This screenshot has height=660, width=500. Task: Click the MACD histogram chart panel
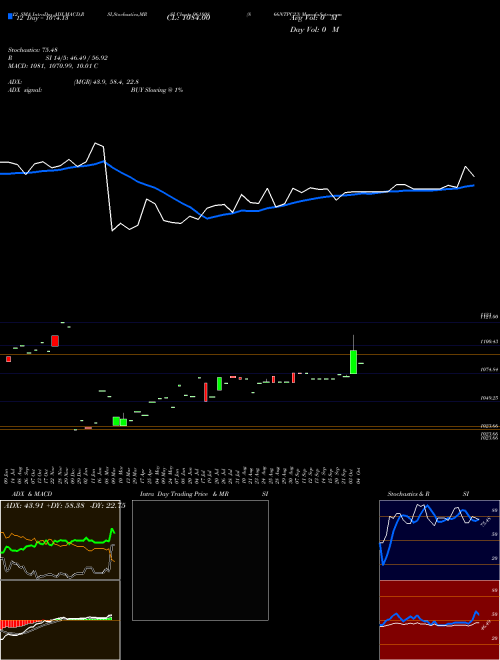tap(60, 620)
